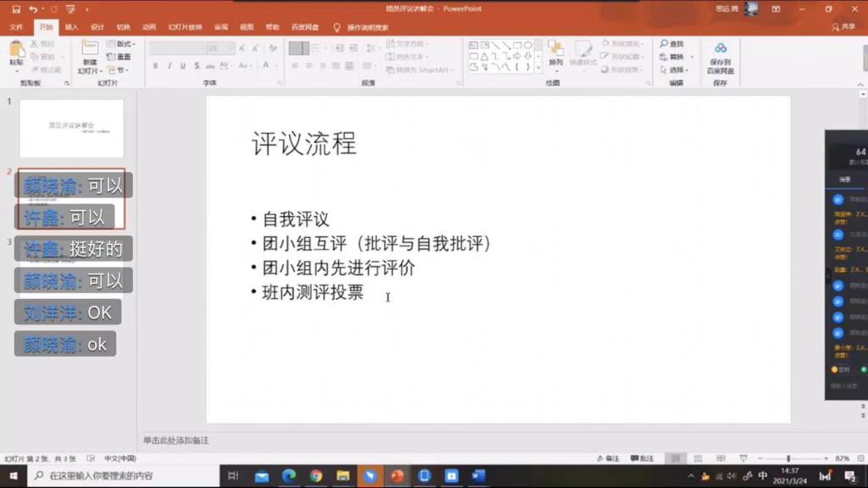The height and width of the screenshot is (488, 868).
Task: Click the New Slide (新建幻灯片) icon
Action: 89,51
